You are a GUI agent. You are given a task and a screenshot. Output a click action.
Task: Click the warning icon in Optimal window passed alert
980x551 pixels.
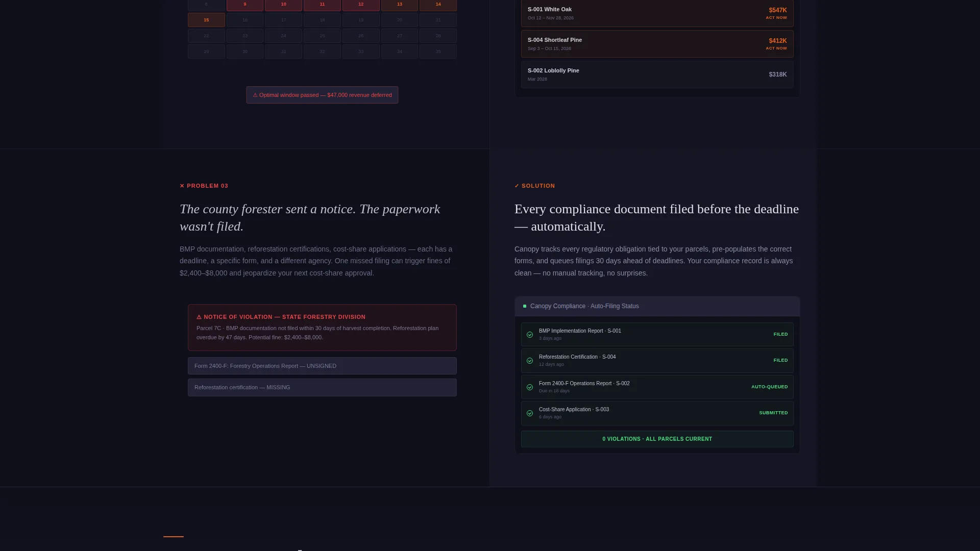[x=255, y=95]
